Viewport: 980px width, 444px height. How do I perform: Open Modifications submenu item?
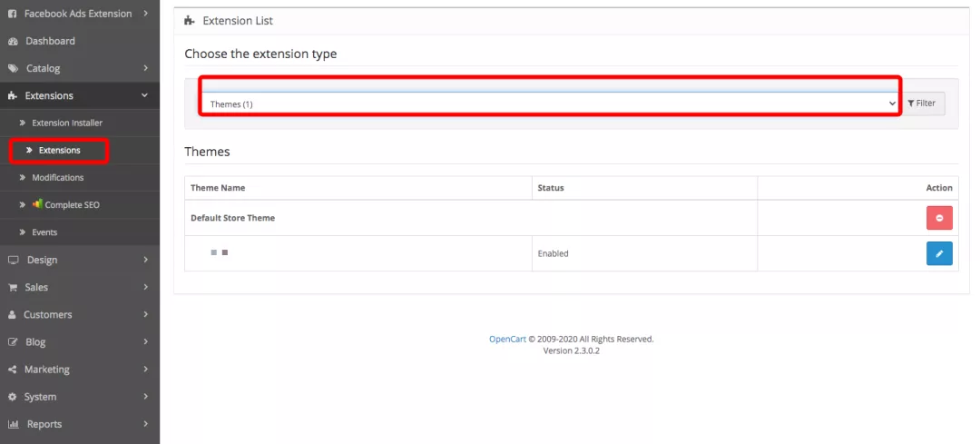click(58, 178)
